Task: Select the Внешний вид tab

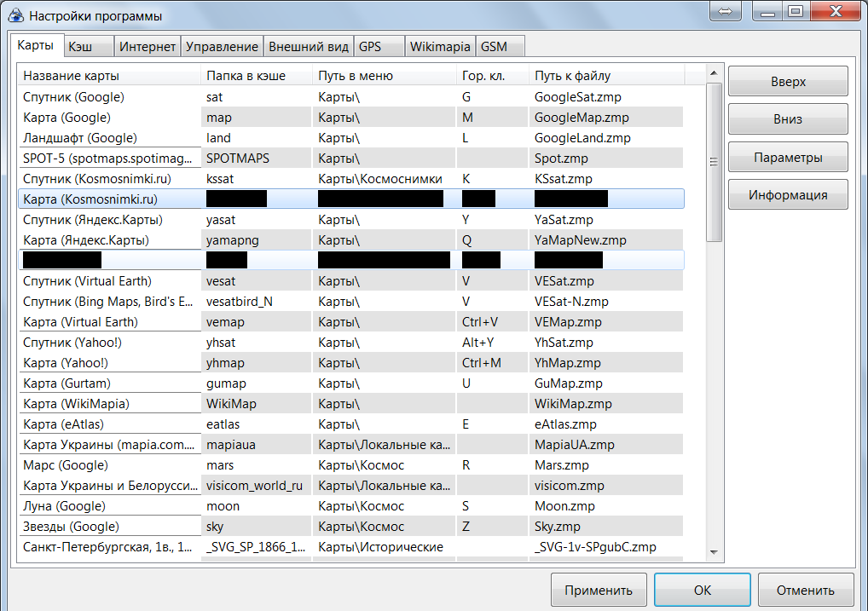Action: pos(309,47)
